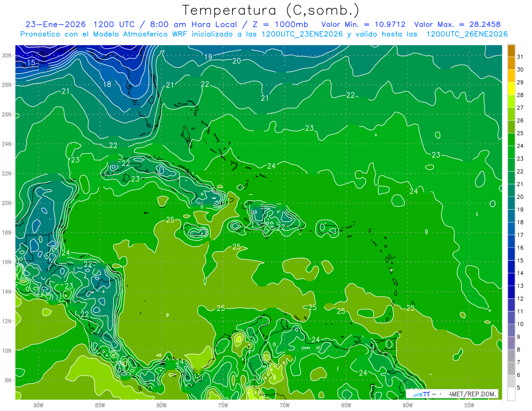Viewport: 532px width, 411px height.
Task: Click the Temperatura (C,somb.) title
Action: (270, 10)
